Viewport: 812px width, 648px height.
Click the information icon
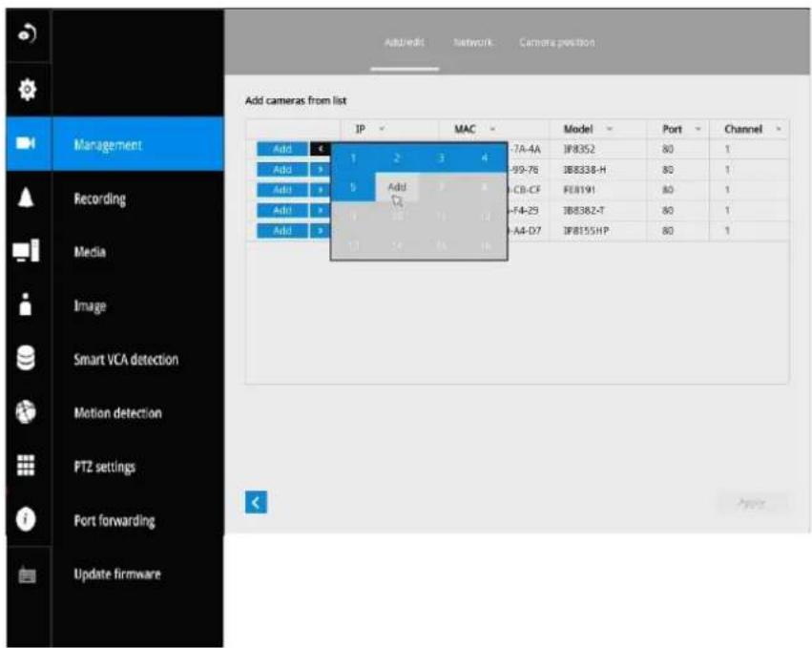(x=26, y=518)
